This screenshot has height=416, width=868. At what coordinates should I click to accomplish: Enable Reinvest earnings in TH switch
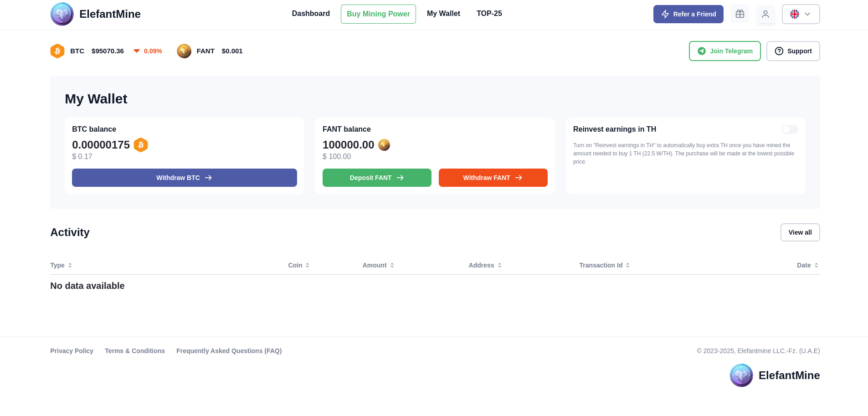coord(790,129)
